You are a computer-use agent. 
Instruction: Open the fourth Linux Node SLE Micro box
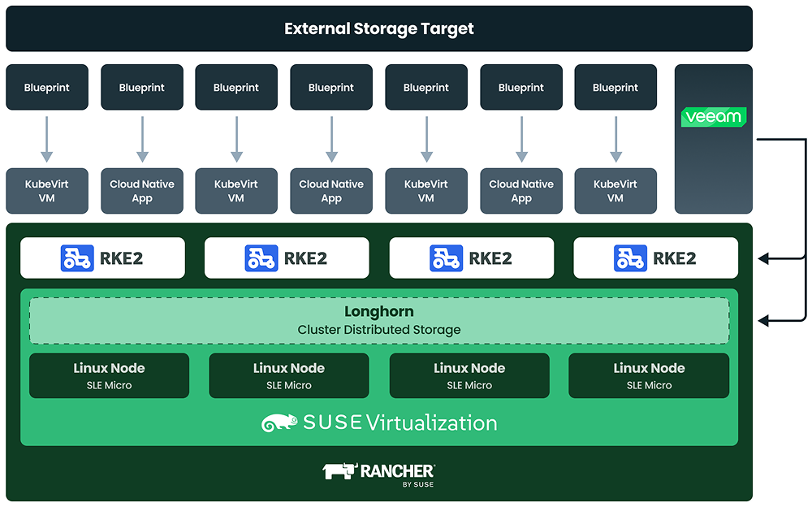648,375
